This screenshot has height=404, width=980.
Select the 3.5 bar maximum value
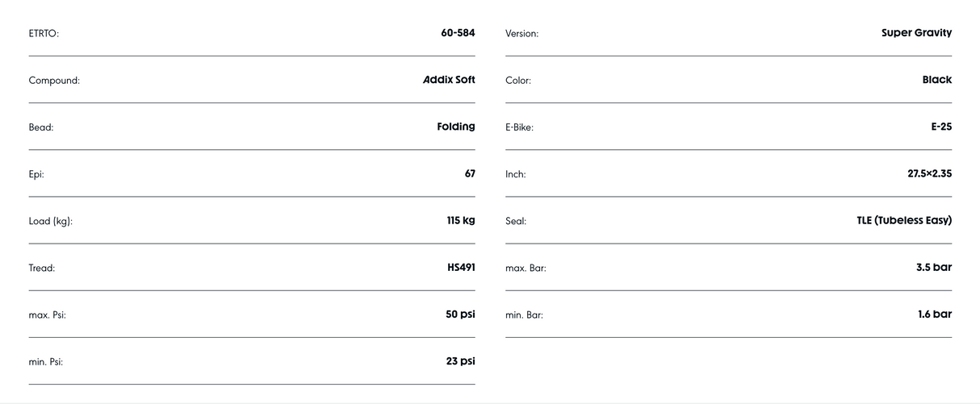click(x=934, y=267)
